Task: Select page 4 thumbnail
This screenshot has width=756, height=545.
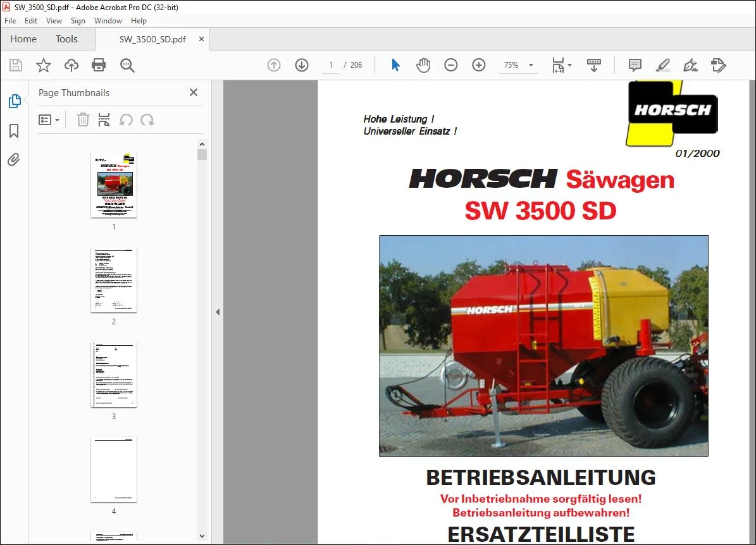Action: tap(114, 470)
